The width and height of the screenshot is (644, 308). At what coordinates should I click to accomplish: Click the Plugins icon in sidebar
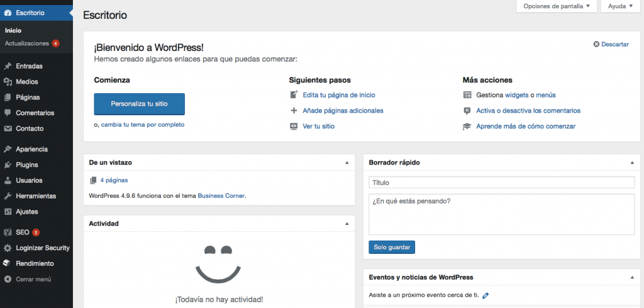pos(8,164)
